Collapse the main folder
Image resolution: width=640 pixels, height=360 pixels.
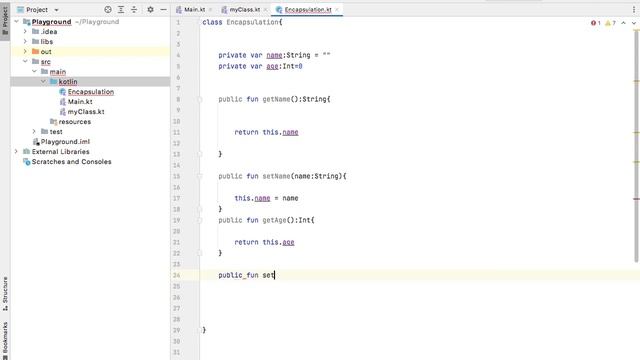coord(34,71)
